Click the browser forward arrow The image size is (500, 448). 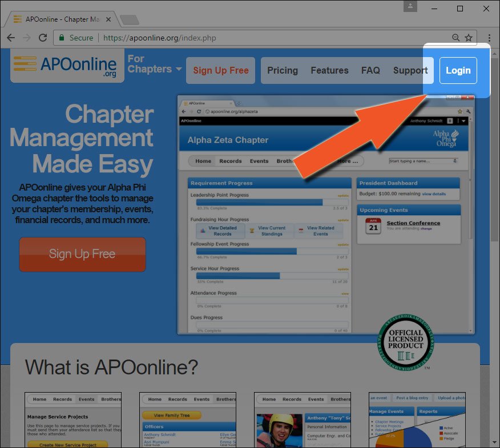27,38
